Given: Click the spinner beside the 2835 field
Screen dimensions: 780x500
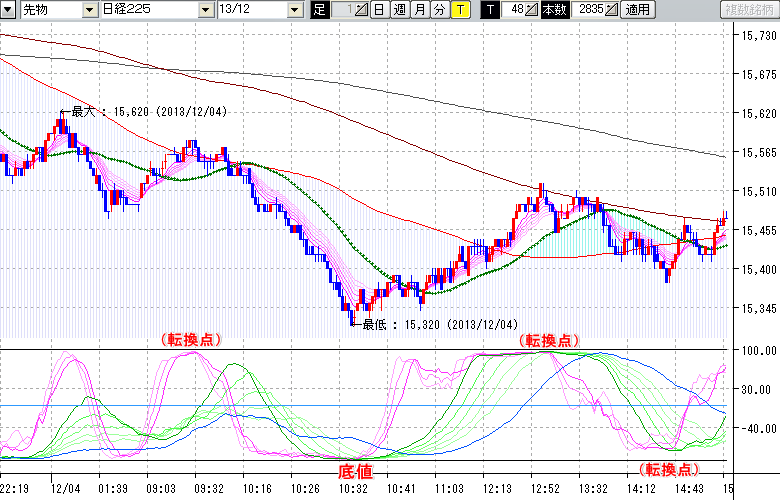Looking at the screenshot, I should click(x=611, y=9).
